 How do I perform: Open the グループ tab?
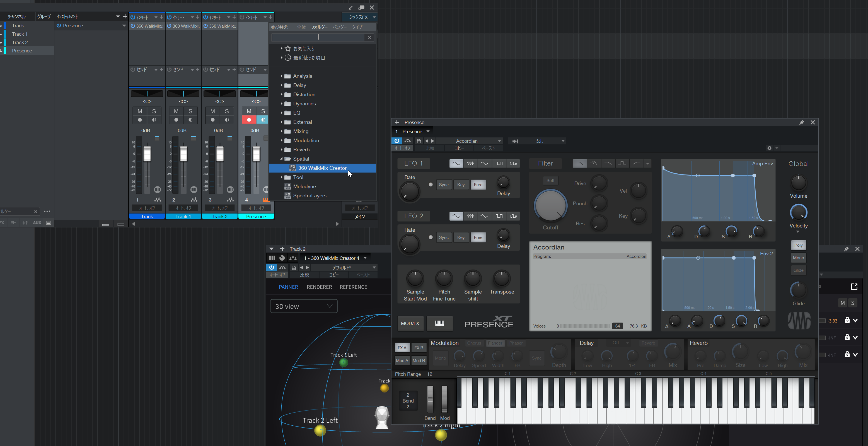point(44,16)
